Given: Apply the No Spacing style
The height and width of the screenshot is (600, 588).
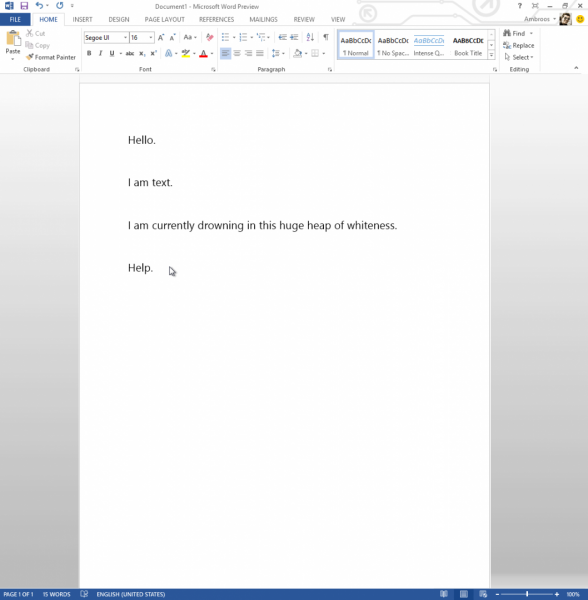Looking at the screenshot, I should pos(393,45).
